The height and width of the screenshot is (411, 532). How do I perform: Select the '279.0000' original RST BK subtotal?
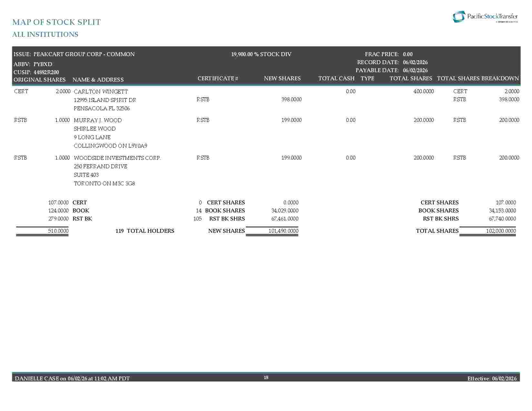point(58,219)
